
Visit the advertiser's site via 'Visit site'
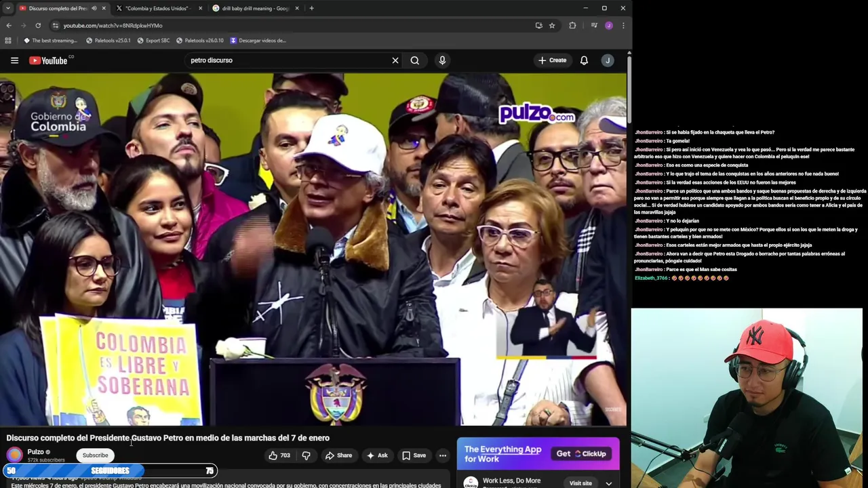(x=580, y=483)
